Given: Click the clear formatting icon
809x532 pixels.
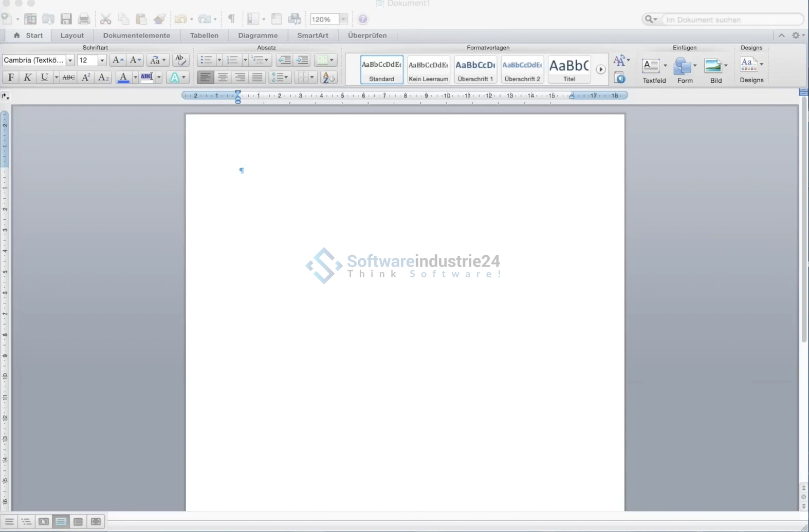Looking at the screenshot, I should click(x=180, y=60).
